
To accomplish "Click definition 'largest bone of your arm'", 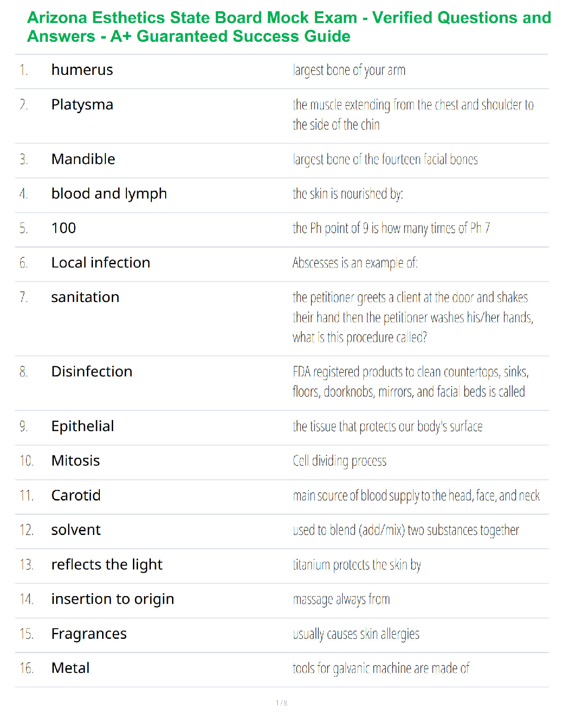I will click(349, 70).
